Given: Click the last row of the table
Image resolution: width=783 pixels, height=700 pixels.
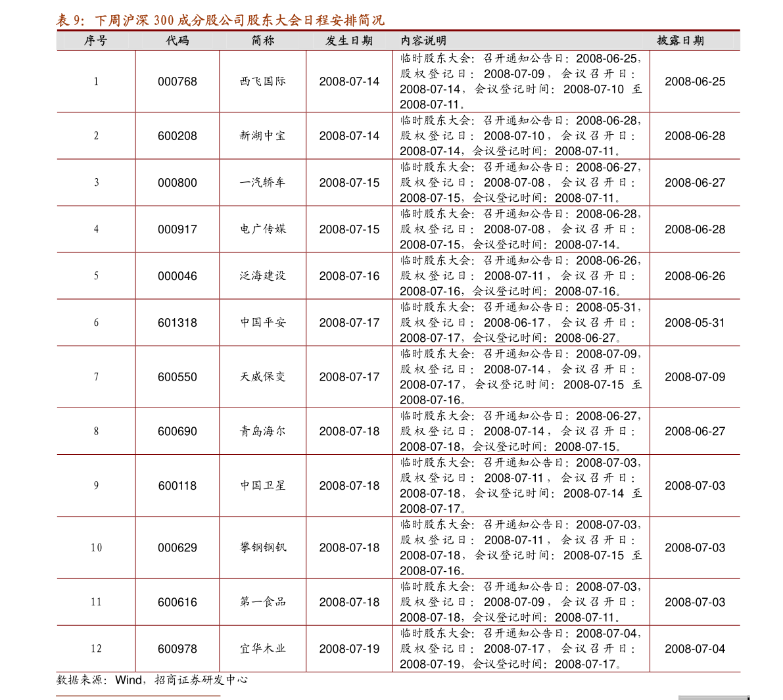Looking at the screenshot, I should point(394,647).
